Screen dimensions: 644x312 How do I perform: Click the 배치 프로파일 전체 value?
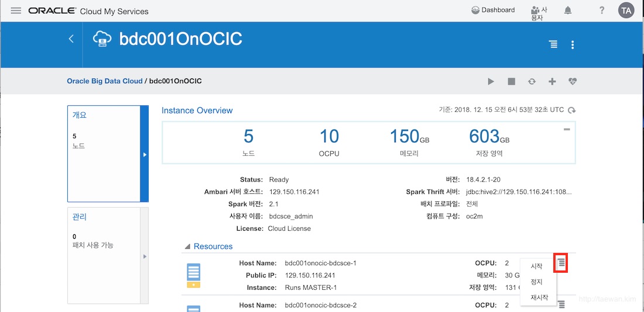(472, 204)
